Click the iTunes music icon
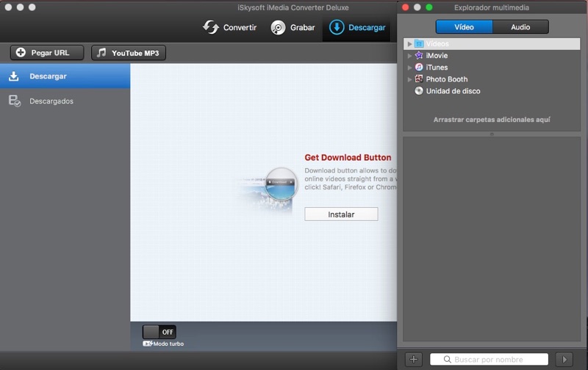The height and width of the screenshot is (370, 588). [x=419, y=67]
